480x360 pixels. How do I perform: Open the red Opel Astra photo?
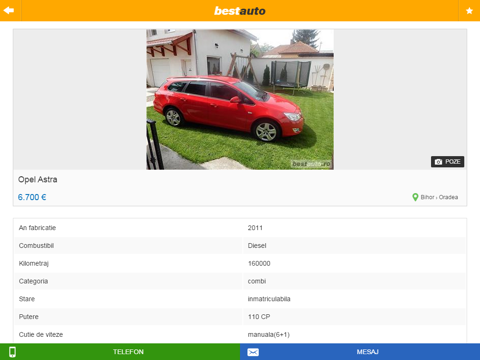240,99
